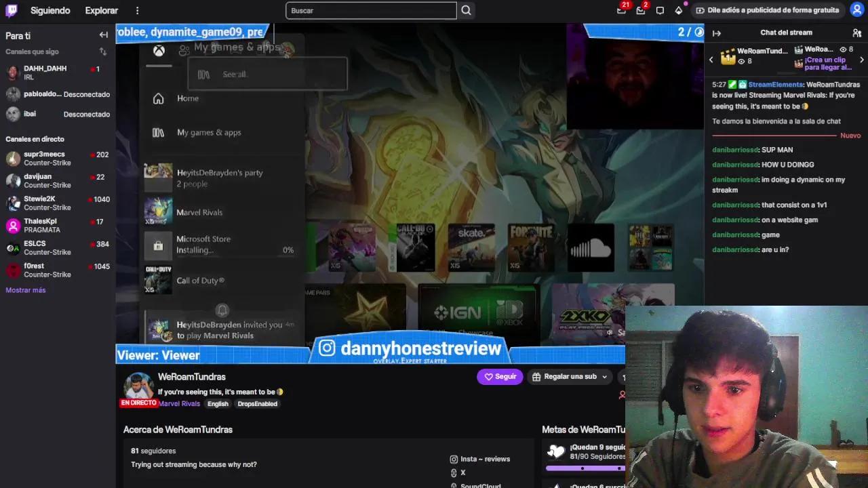
Task: Click the supr3meecs channel avatar
Action: pyautogui.click(x=13, y=159)
